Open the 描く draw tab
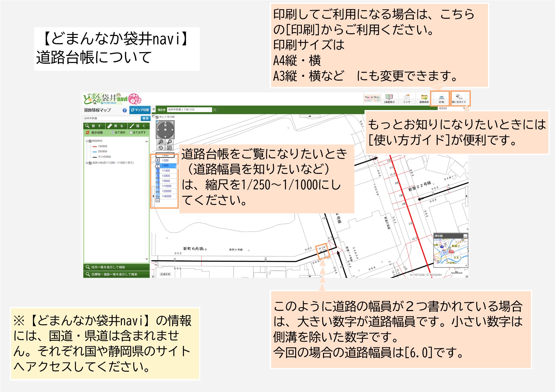The width and height of the screenshot is (555, 392). (138, 126)
